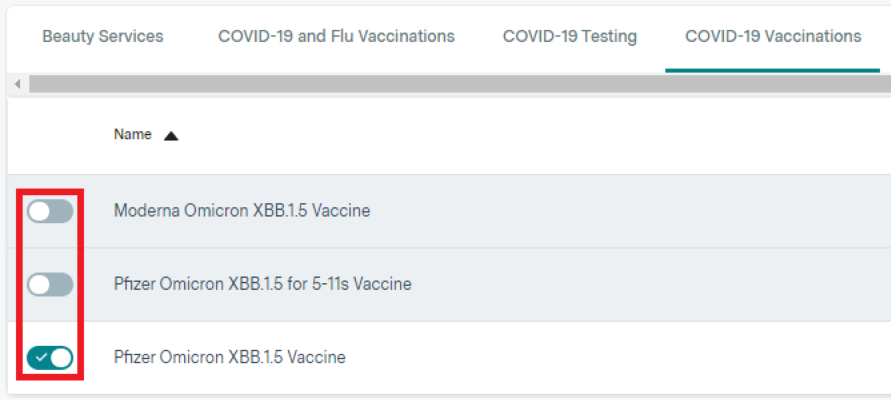Select the COVID-19 Testing tab

point(569,37)
